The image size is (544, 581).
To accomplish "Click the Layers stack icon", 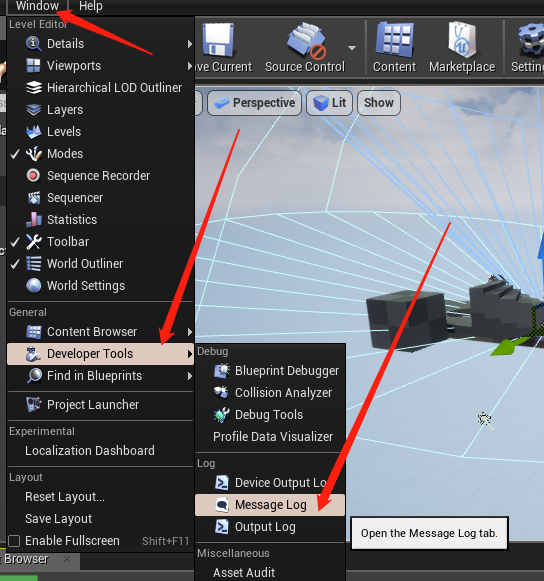I will click(34, 110).
